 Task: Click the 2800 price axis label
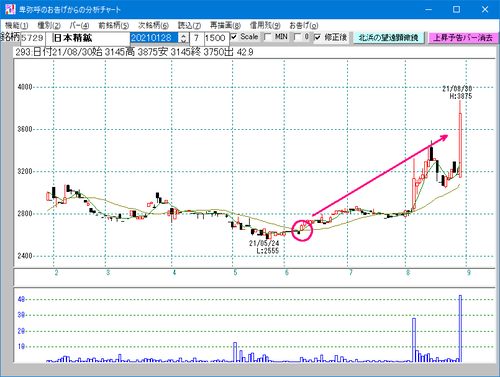coord(25,214)
